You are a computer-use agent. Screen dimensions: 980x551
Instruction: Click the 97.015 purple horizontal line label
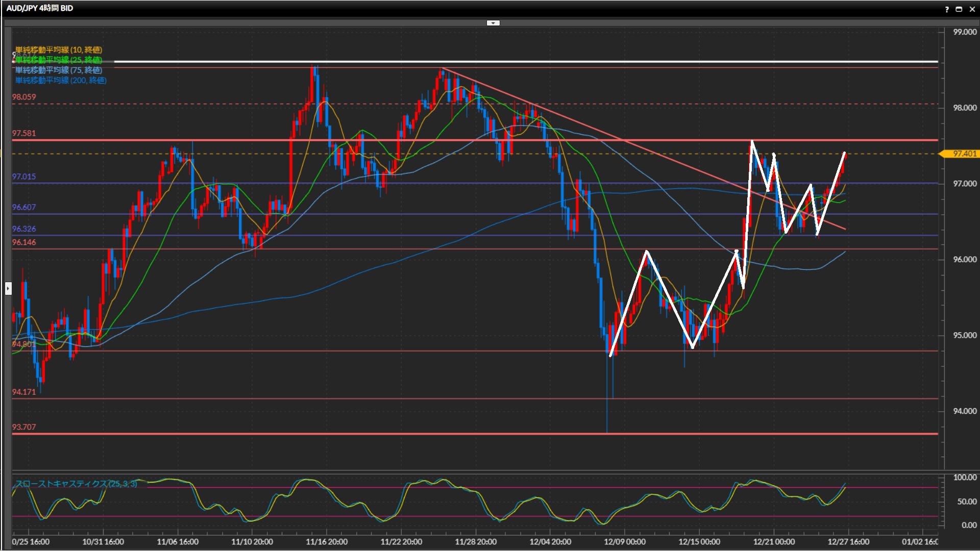[24, 177]
